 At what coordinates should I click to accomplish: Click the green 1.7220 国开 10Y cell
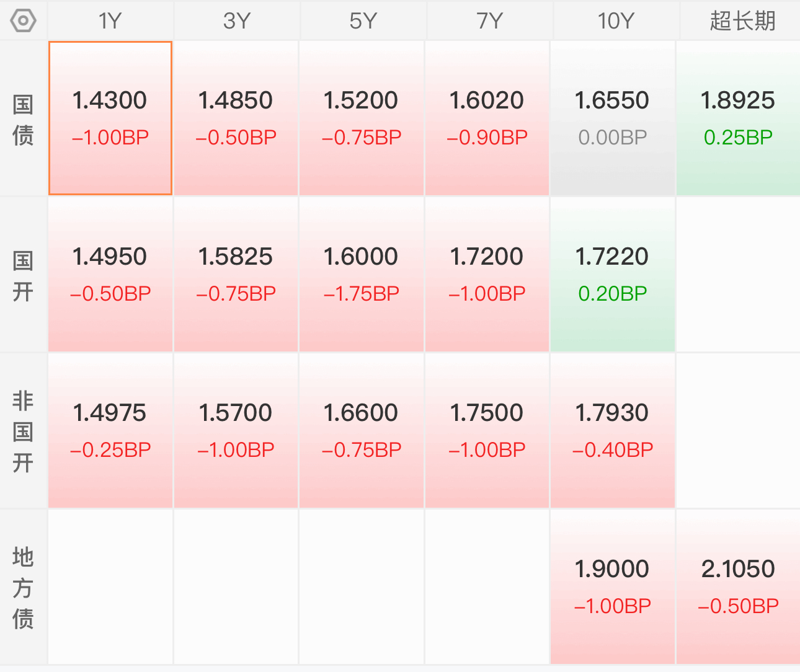[612, 275]
